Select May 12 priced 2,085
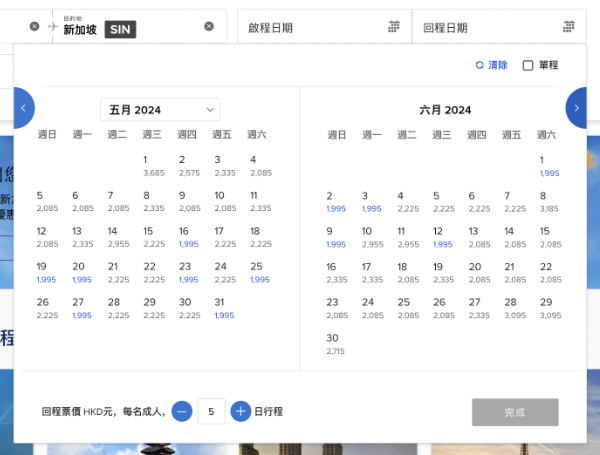Screen dimensions: 600x455 point(47,237)
